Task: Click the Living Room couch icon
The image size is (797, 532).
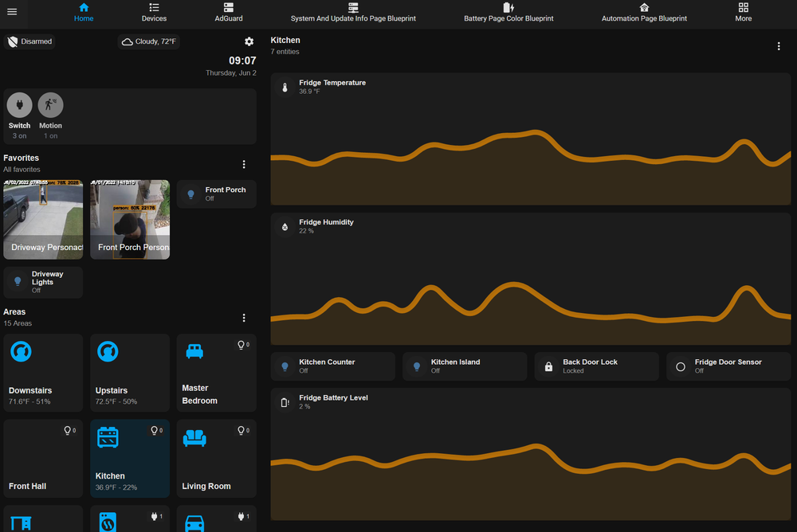Action: [x=194, y=437]
